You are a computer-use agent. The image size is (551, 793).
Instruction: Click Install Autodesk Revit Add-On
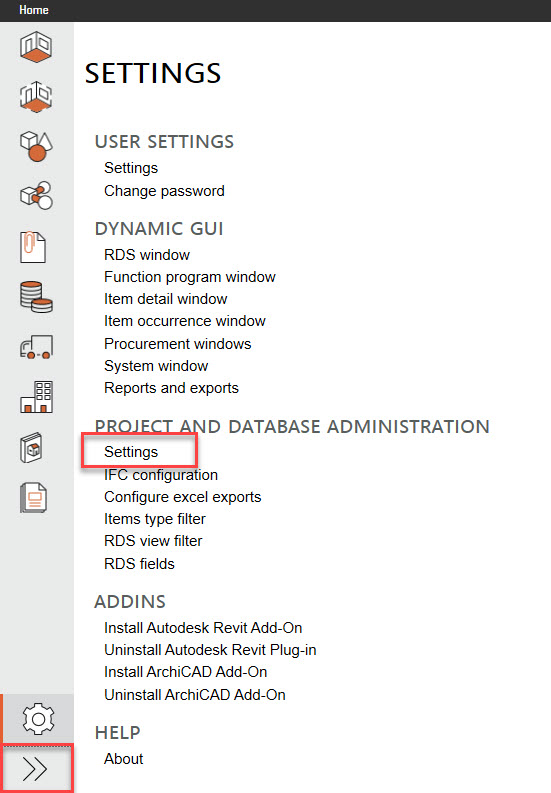203,628
